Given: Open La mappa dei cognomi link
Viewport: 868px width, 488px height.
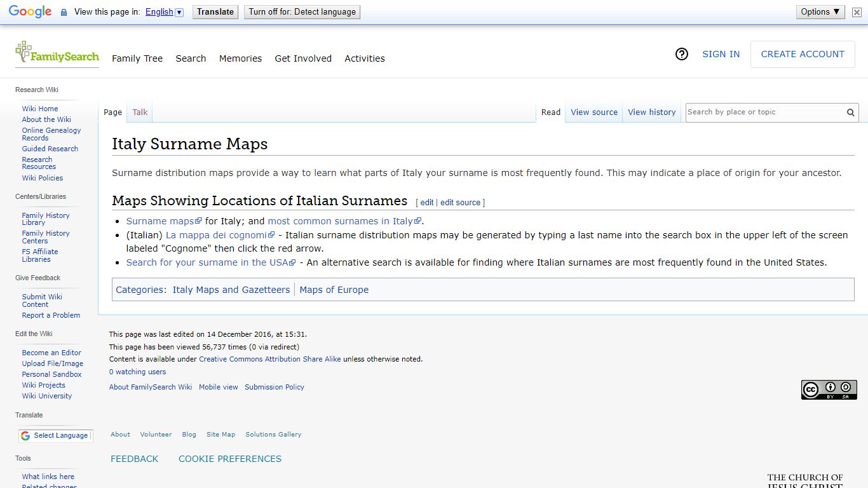Looking at the screenshot, I should coord(220,235).
